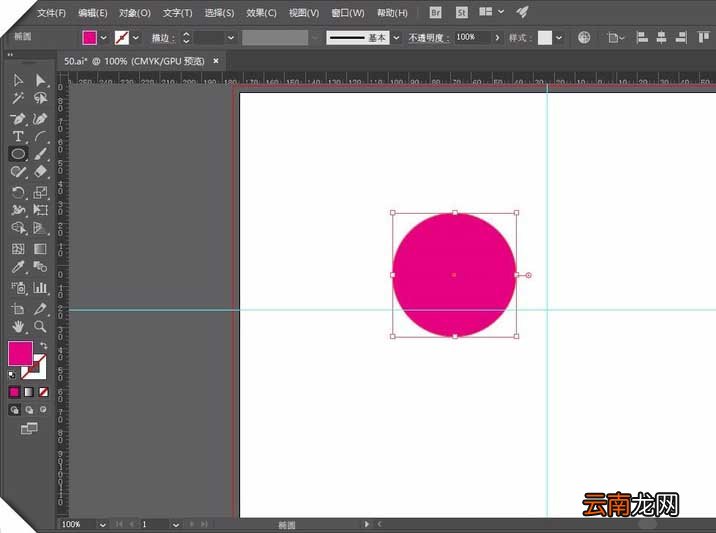Select the Eyedropper tool

click(x=18, y=266)
